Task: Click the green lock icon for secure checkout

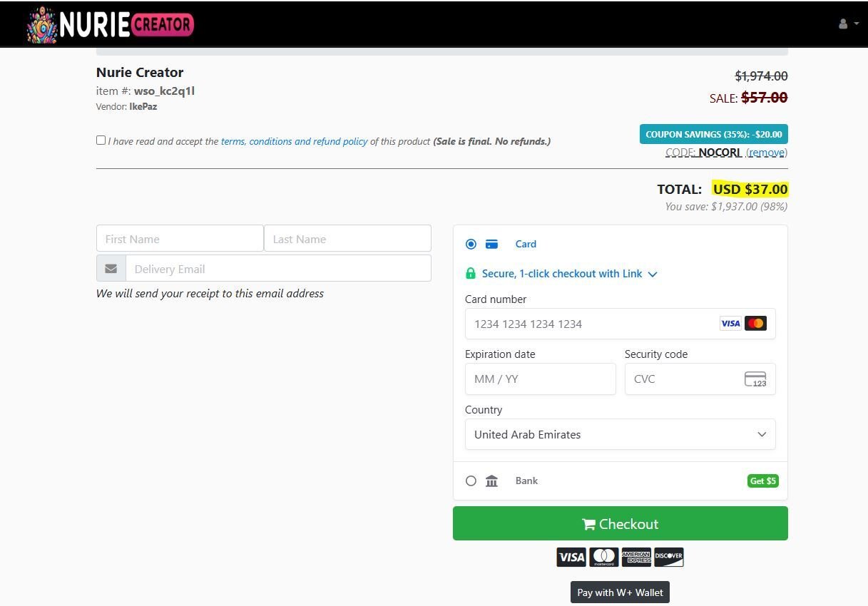Action: point(471,274)
